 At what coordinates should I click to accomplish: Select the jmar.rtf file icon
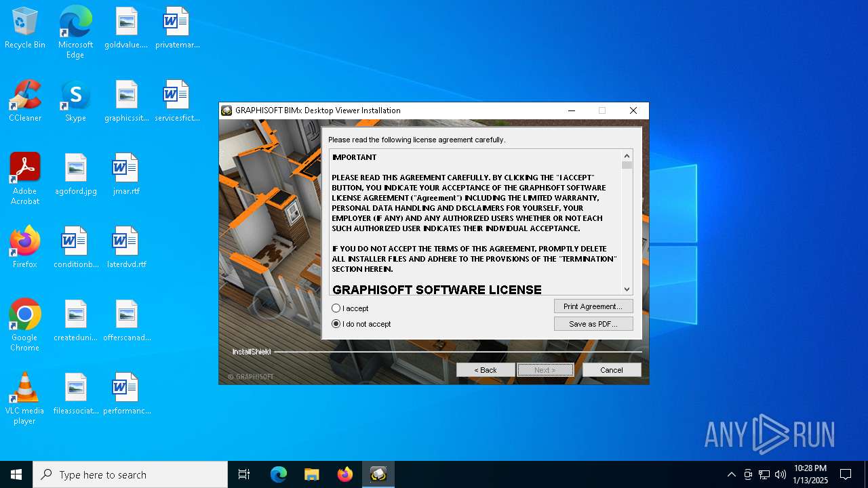(126, 175)
